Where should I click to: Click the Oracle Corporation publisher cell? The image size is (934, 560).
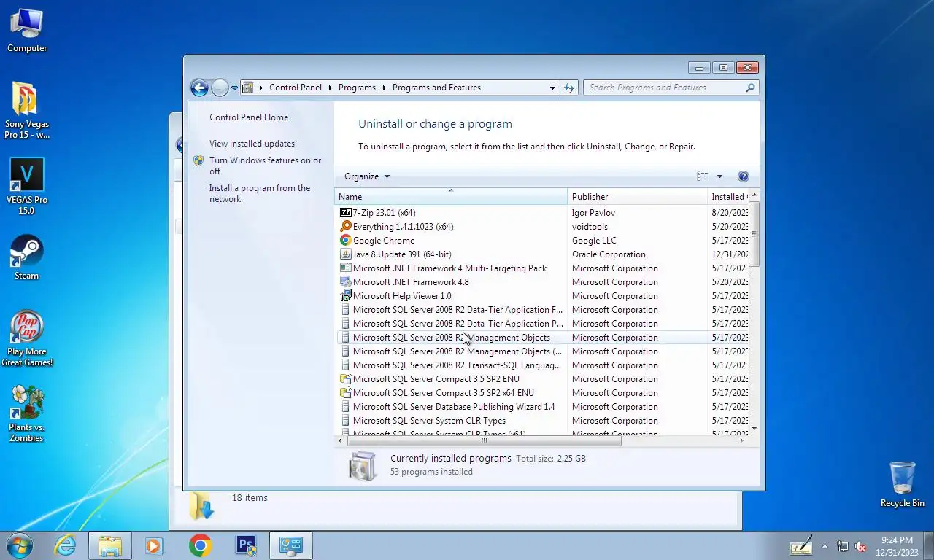coord(609,254)
